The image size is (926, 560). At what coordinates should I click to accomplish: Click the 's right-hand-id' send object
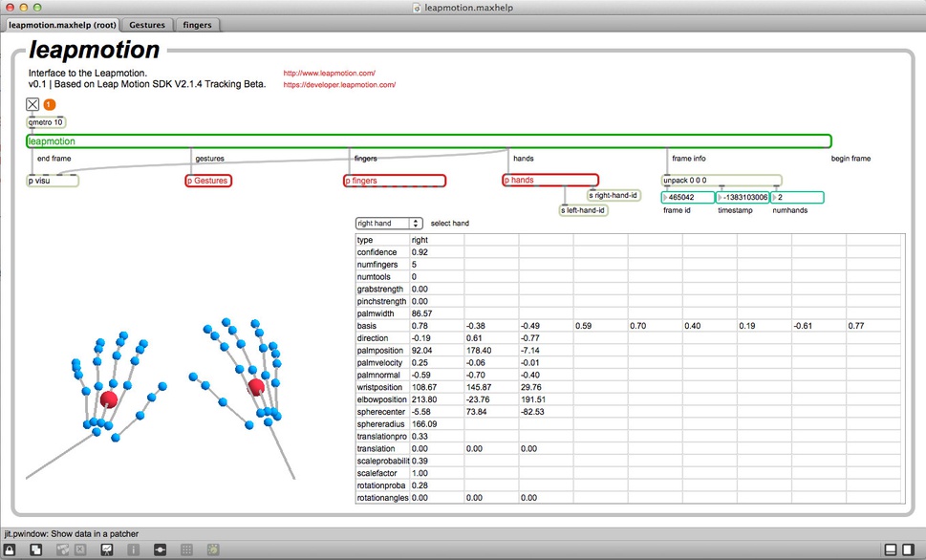(x=614, y=195)
